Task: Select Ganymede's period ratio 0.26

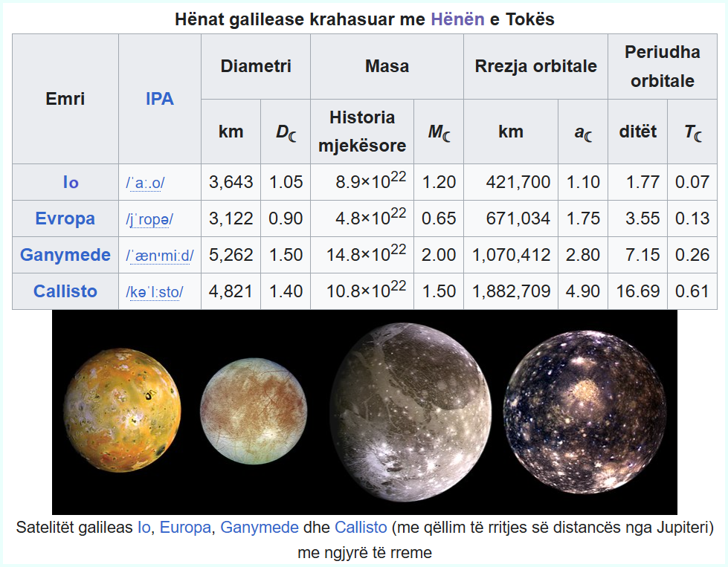Action: pyautogui.click(x=692, y=255)
